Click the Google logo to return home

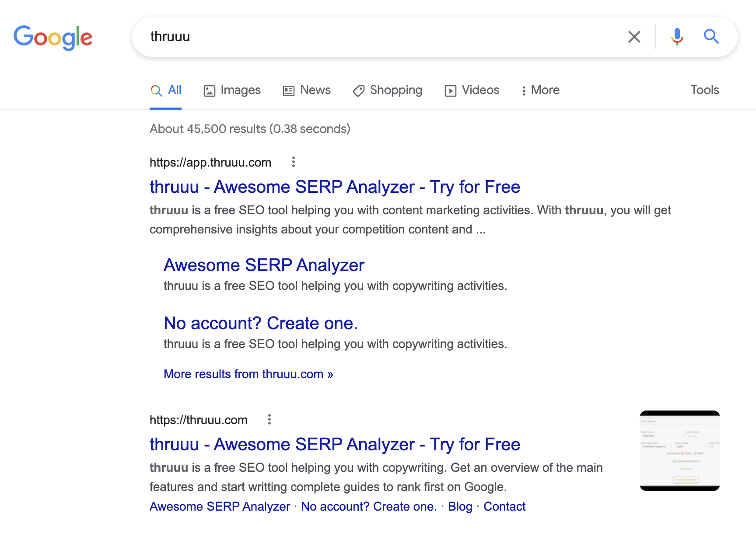[x=53, y=38]
